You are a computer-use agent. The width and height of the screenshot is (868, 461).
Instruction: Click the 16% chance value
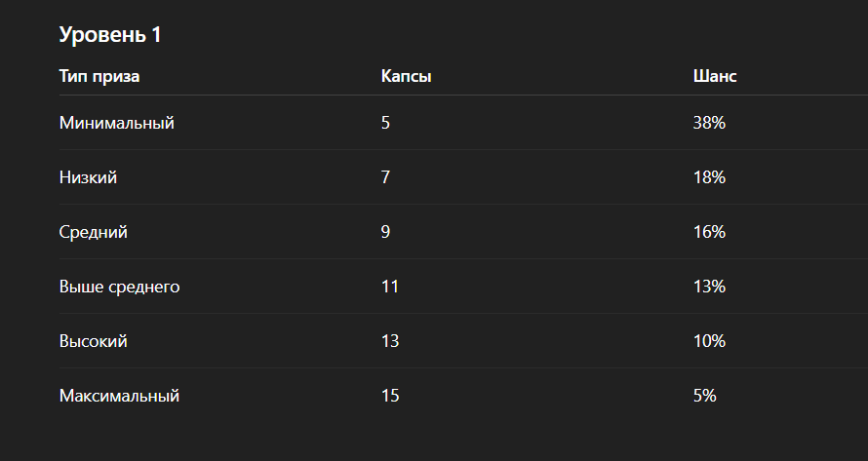pyautogui.click(x=709, y=232)
